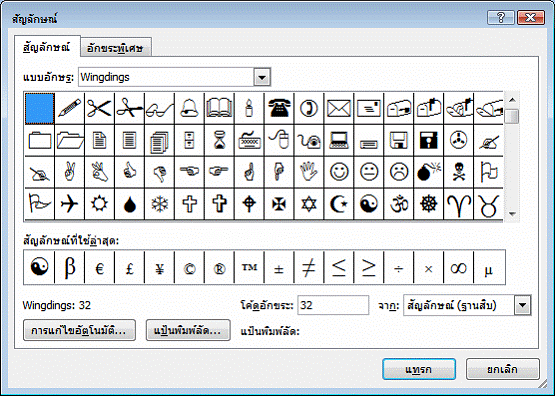Open the แป้นพิมพ์ลัด shortcut key button
Viewport: 555px width, 396px height.
[x=188, y=331]
